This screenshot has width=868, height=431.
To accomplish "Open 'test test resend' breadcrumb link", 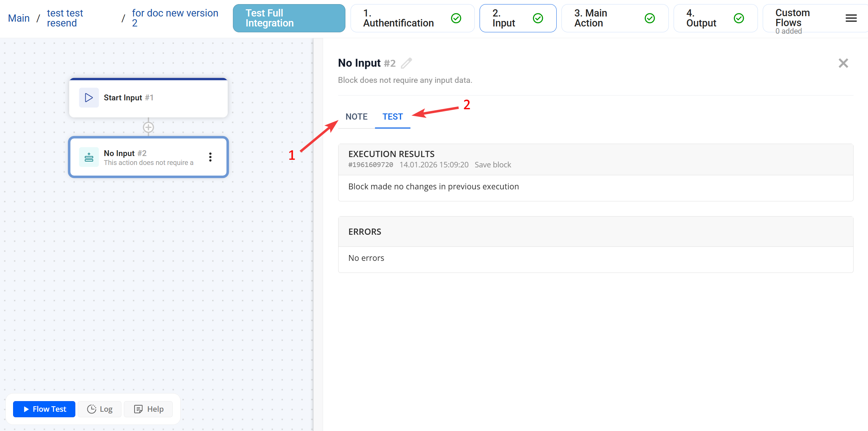I will (x=65, y=18).
